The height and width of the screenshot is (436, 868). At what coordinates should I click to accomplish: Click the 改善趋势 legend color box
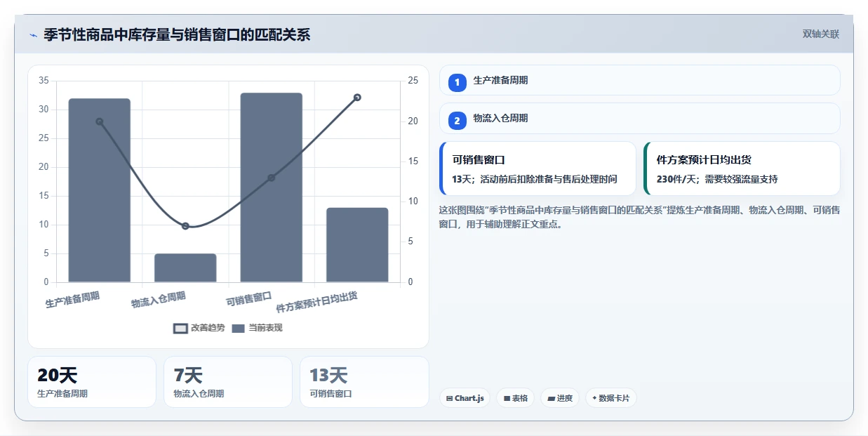180,328
